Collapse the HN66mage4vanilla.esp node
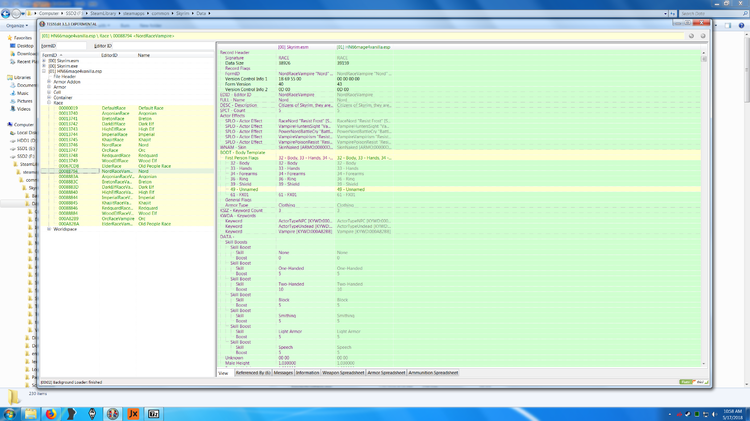750x421 pixels. point(44,71)
